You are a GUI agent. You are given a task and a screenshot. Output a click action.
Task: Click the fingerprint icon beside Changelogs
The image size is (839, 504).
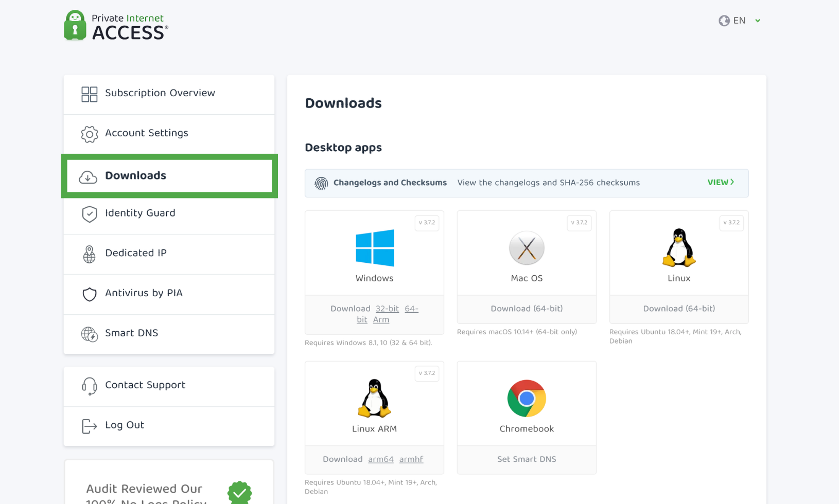(x=321, y=183)
